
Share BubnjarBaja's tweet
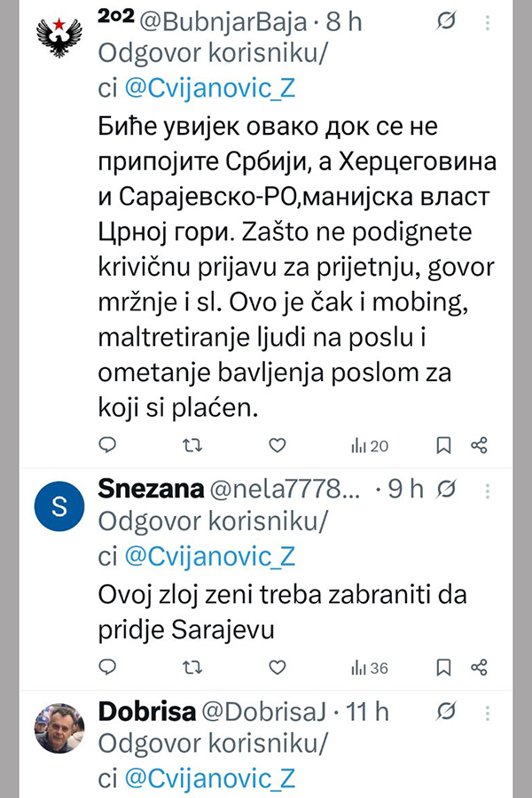coord(479,445)
